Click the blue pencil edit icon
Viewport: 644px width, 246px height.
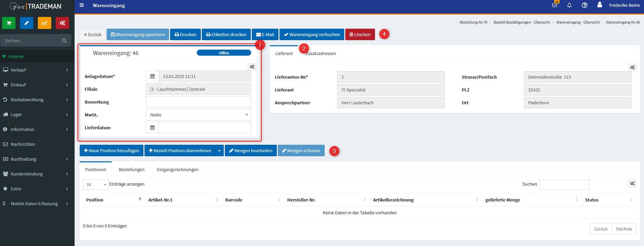27,23
